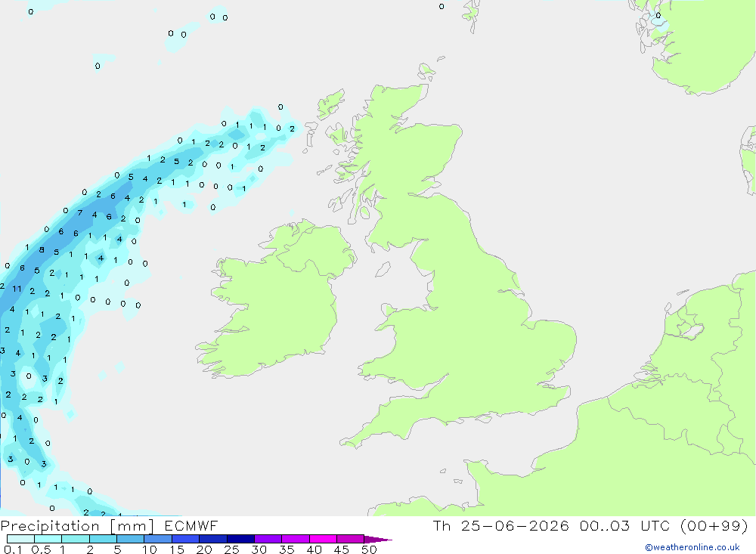Select the 0.5–1 mm legend swatch
This screenshot has height=554, width=756.
click(x=48, y=539)
